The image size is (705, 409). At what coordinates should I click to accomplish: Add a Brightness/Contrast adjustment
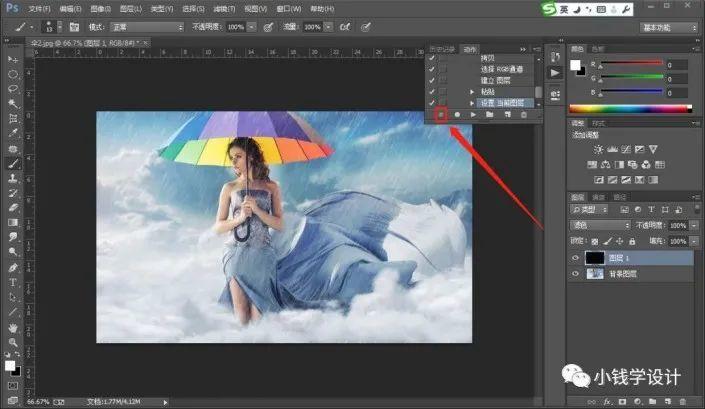tap(598, 149)
